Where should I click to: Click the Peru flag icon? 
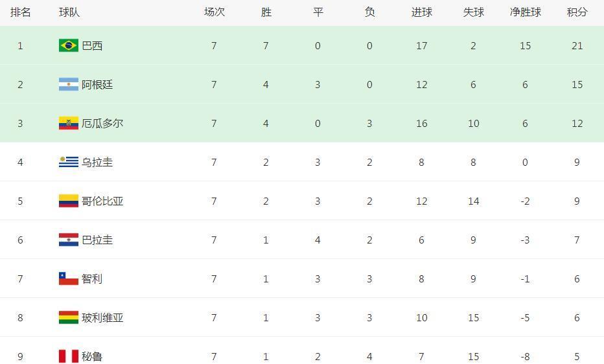[x=68, y=356]
